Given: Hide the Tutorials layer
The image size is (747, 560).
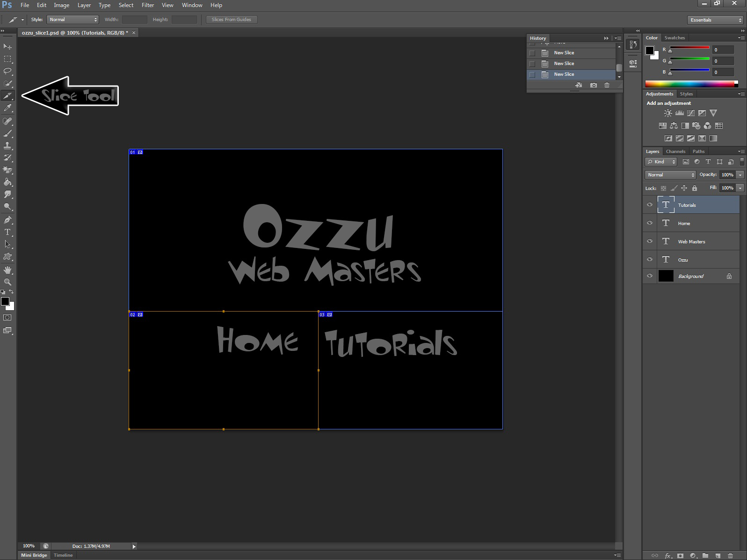Looking at the screenshot, I should click(649, 205).
